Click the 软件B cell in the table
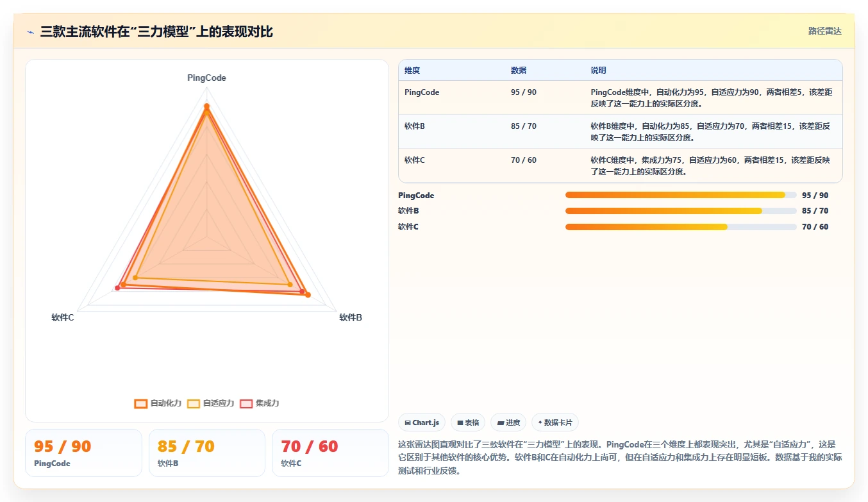The width and height of the screenshot is (868, 502). click(x=415, y=126)
